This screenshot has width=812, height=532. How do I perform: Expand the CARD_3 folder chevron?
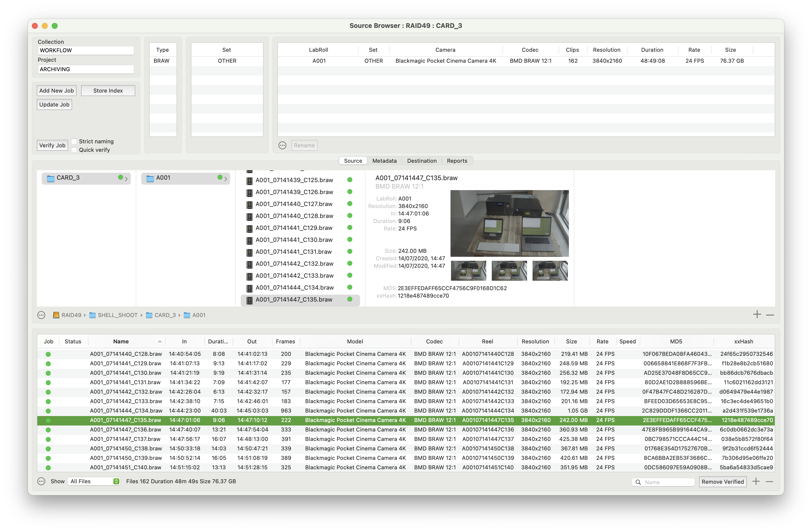tap(126, 179)
